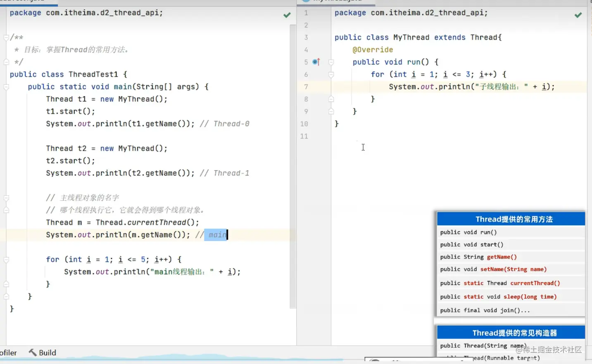The width and height of the screenshot is (592, 364).
Task: Collapse the main method in ThreadTest1
Action: 6,87
